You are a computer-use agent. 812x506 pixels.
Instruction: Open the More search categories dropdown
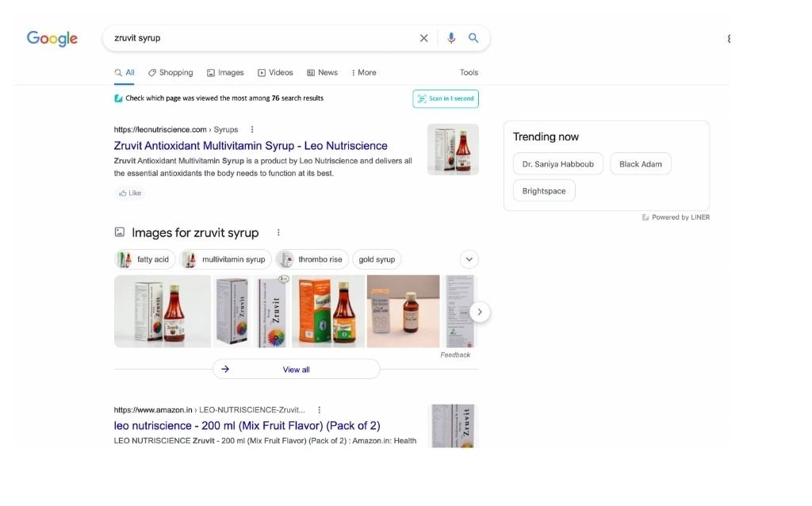364,72
